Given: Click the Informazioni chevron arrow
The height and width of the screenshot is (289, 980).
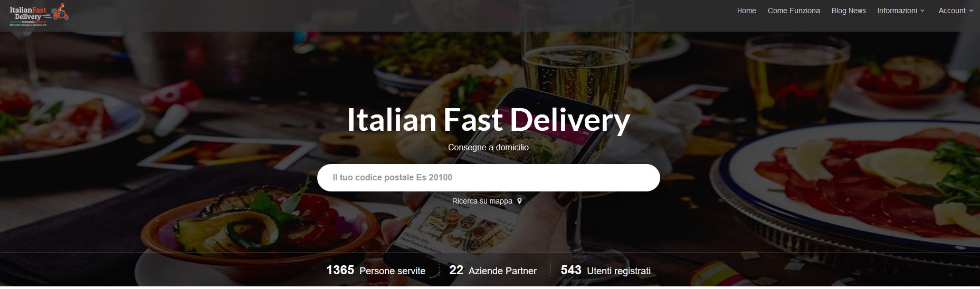Looking at the screenshot, I should pos(922,11).
